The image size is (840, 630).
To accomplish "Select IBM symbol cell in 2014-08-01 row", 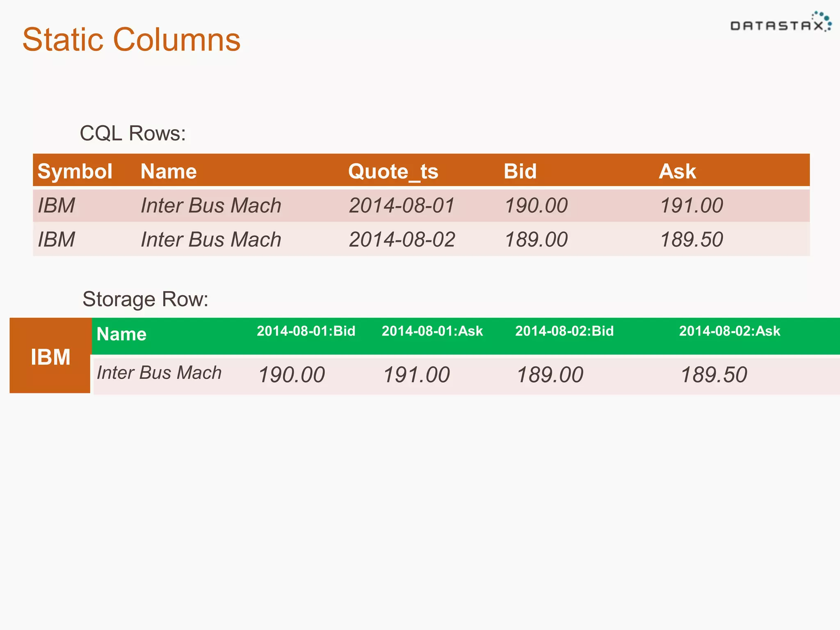I will point(57,205).
